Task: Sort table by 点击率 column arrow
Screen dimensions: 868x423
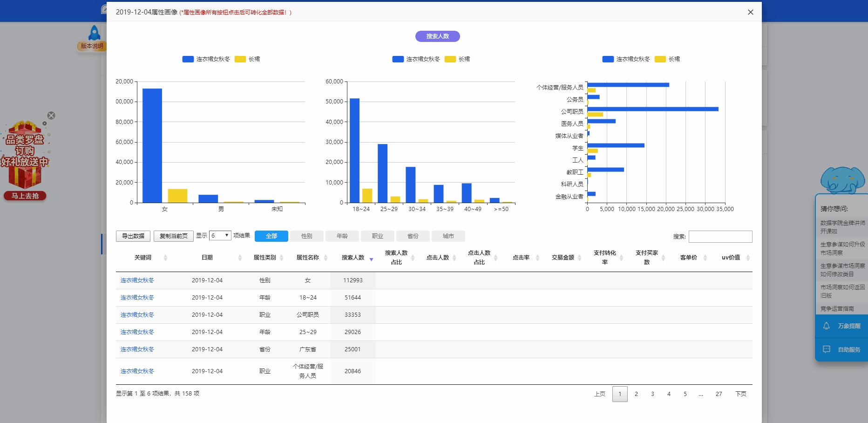Action: [x=537, y=257]
